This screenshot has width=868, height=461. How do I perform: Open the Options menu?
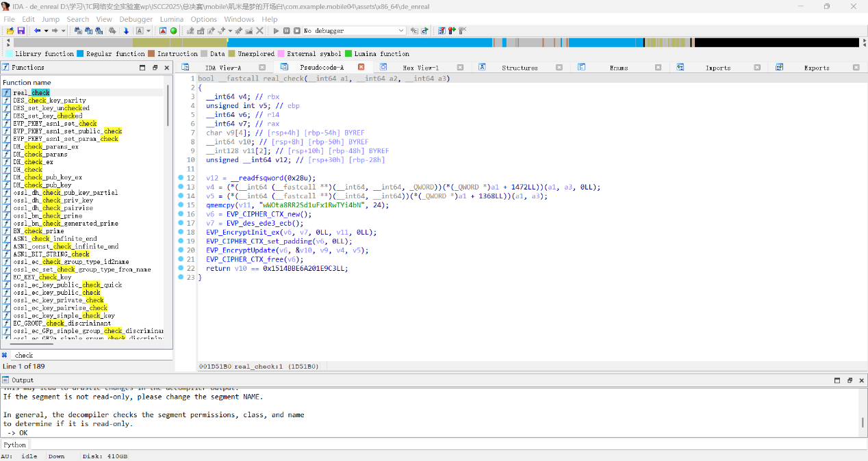click(203, 19)
